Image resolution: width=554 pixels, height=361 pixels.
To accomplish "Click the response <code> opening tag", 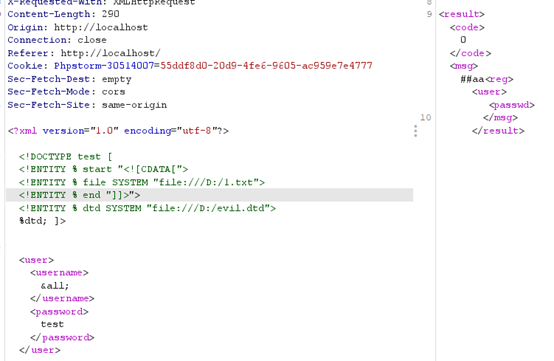I will [x=467, y=27].
